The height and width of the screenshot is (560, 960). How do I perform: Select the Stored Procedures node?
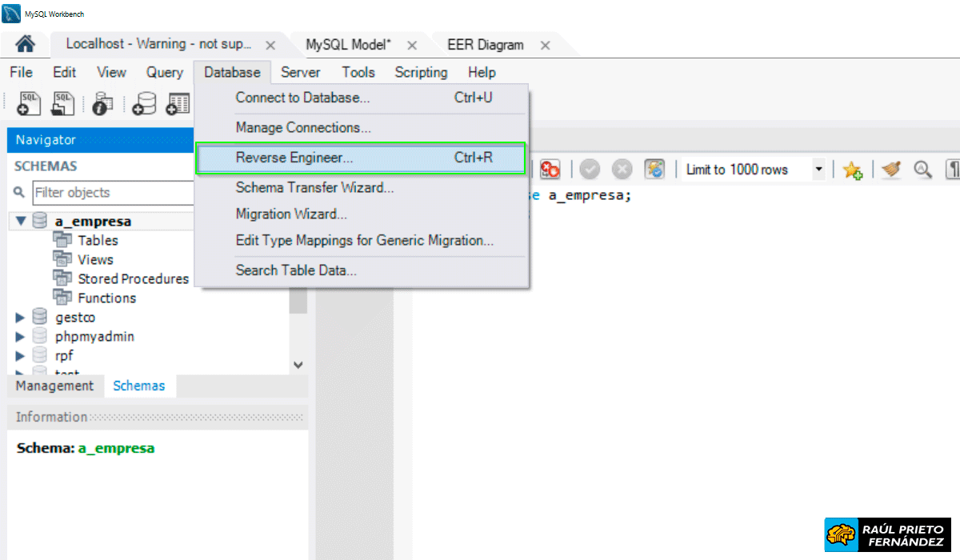pos(133,278)
